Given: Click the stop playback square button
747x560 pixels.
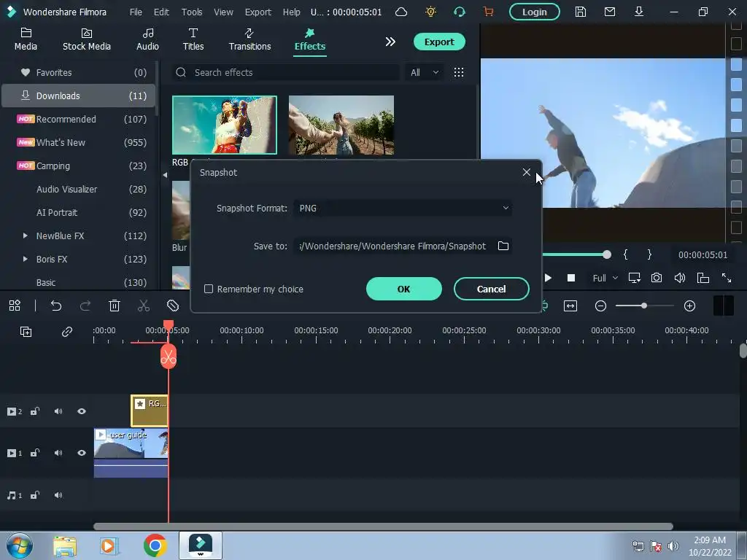Looking at the screenshot, I should pos(570,278).
